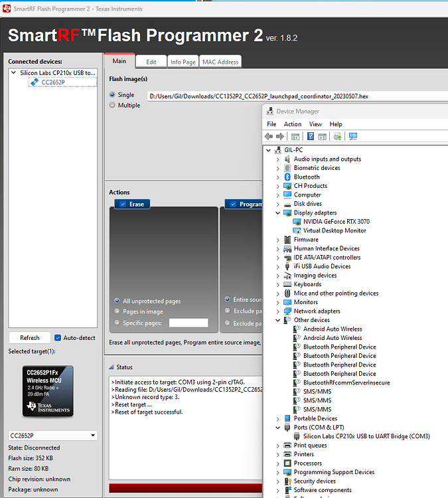Toggle the Auto-detect checkbox
The height and width of the screenshot is (498, 448).
point(58,337)
